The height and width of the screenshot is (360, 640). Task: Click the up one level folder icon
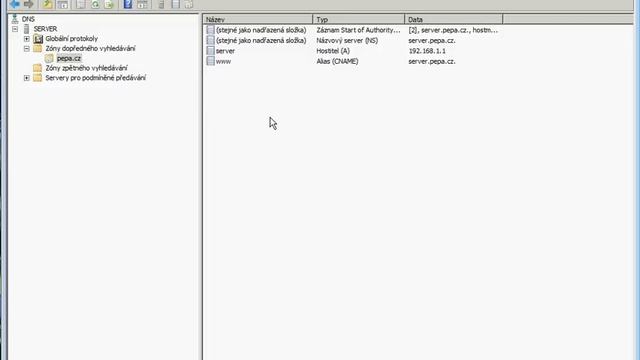[x=47, y=4]
